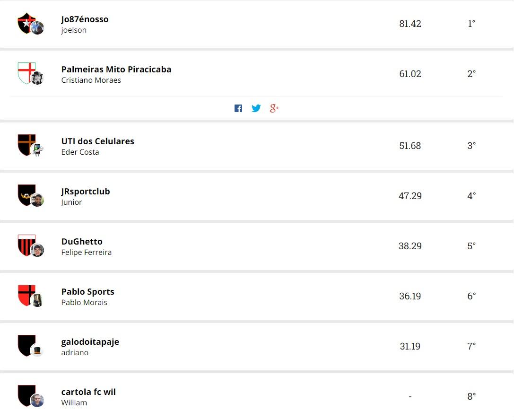Click William's profile avatar photo
The height and width of the screenshot is (420, 514).
(x=37, y=401)
